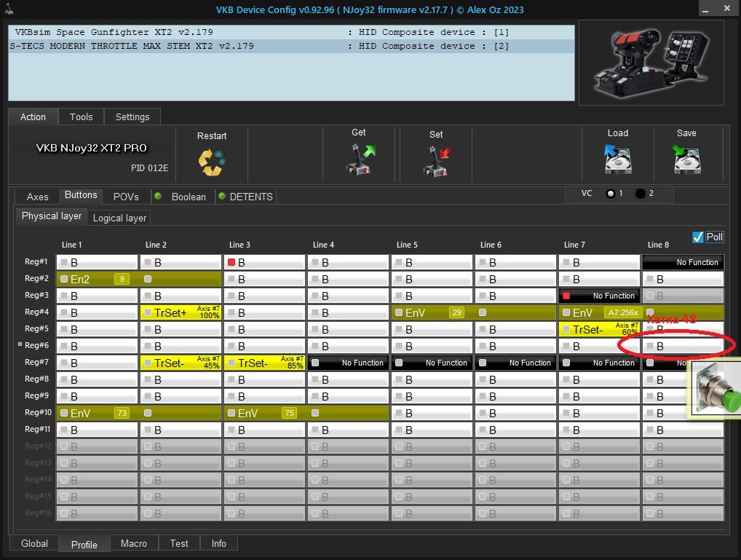This screenshot has width=741, height=560.
Task: Click TrSet- Axis #7 45% cell
Action: 181,363
